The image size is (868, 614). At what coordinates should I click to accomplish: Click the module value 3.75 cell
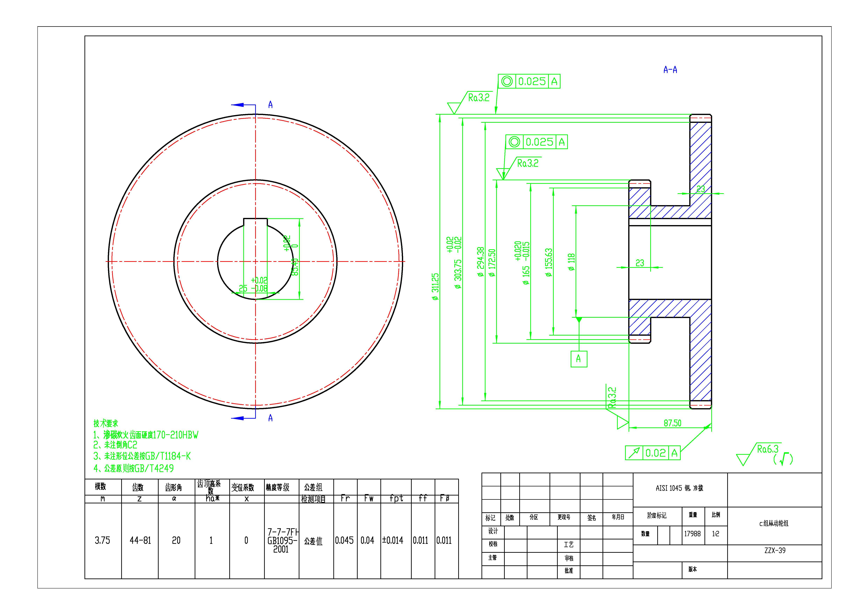click(102, 540)
